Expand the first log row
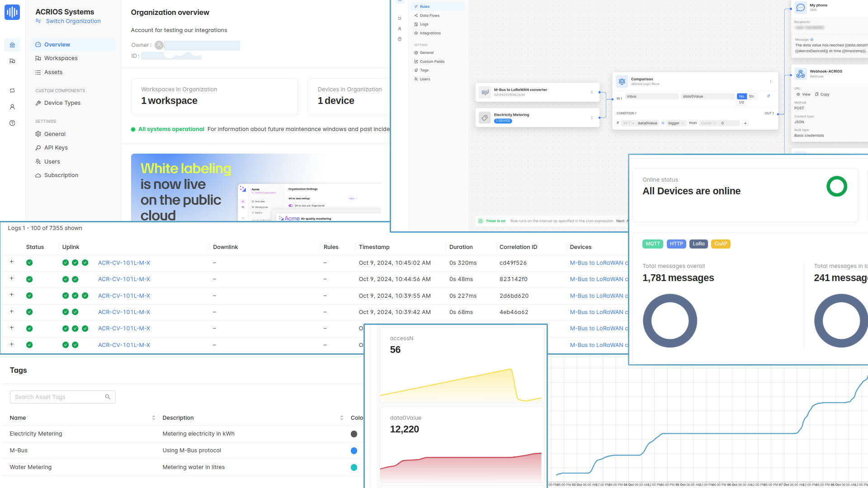The width and height of the screenshot is (868, 488). click(12, 262)
